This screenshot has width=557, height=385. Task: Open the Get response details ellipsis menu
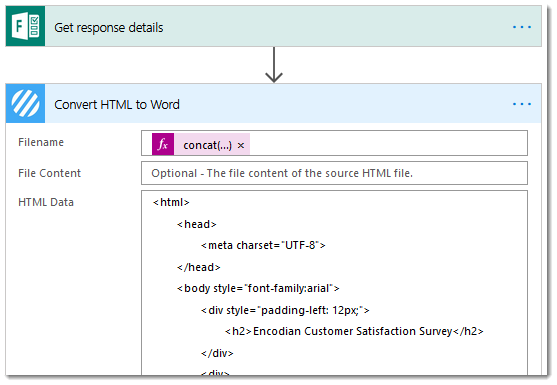521,27
